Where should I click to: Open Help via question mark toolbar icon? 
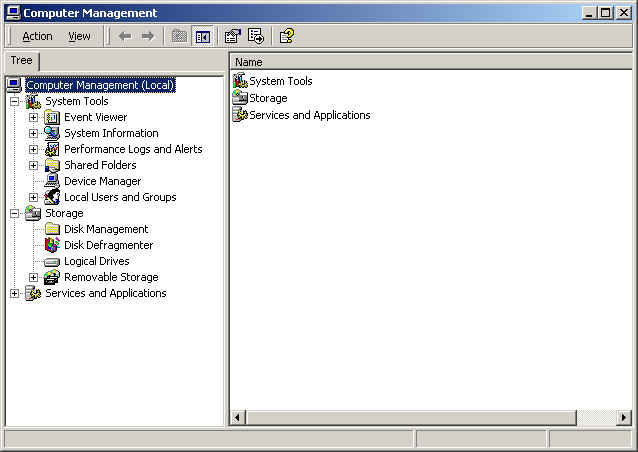click(287, 36)
